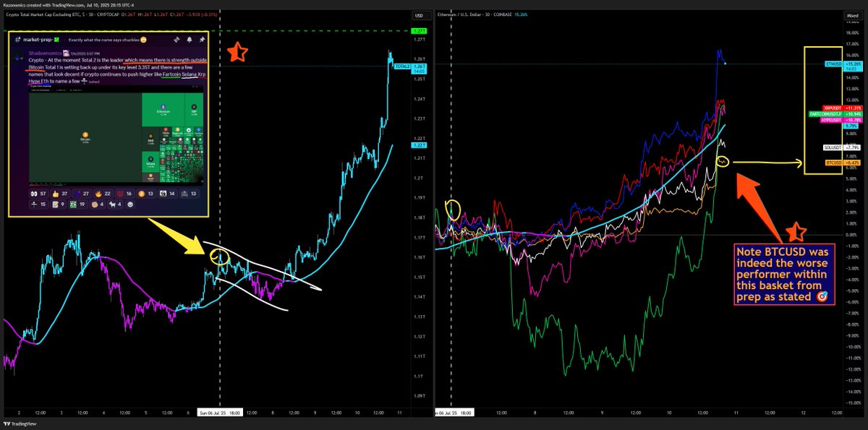Screen dimensions: 868x430
Task: Click the Bitcoin coin emoji reaction
Action: (x=141, y=194)
